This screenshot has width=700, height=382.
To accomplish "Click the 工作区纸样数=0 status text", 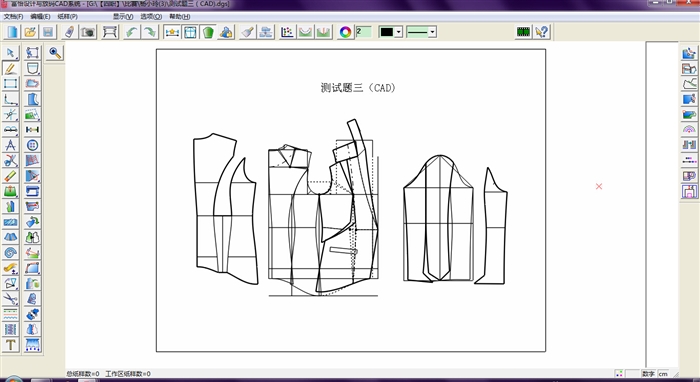I will pos(128,374).
